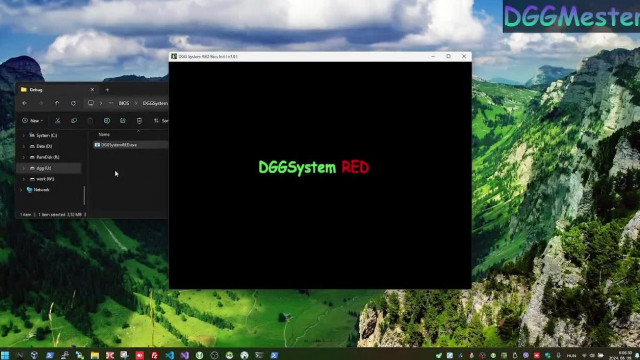
Task: Navigate to BIOS breadcrumb folder
Action: pos(124,103)
